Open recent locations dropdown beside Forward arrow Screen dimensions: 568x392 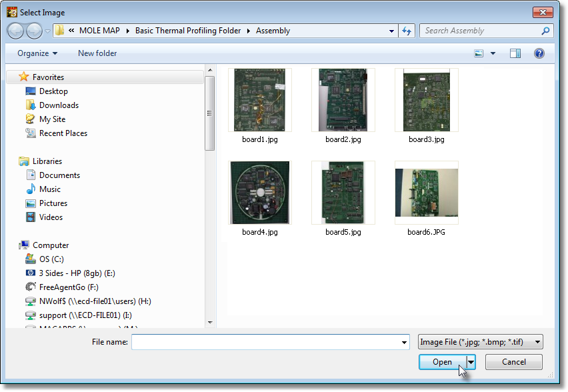click(47, 31)
